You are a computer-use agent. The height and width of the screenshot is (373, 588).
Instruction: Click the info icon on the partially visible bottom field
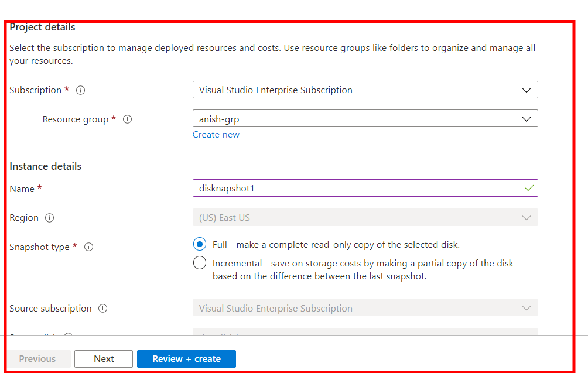click(69, 336)
